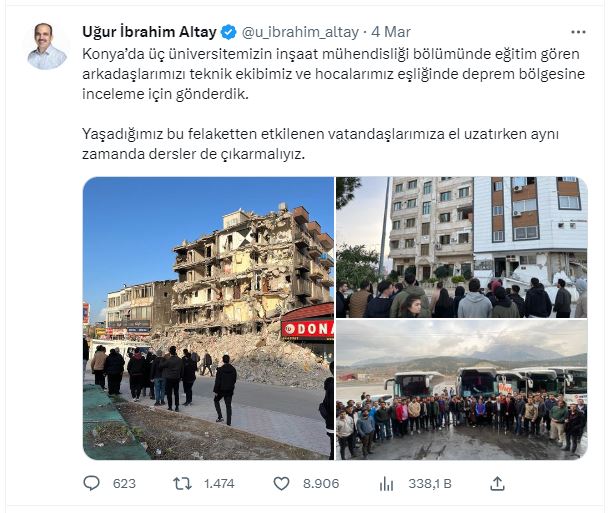Click the 8.906 likes count
The image size is (612, 513).
(x=321, y=484)
